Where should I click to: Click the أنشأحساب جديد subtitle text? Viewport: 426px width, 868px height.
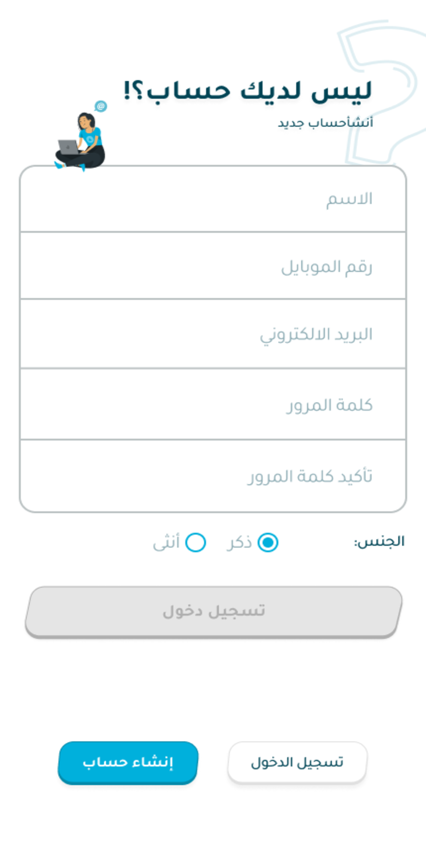pyautogui.click(x=325, y=123)
